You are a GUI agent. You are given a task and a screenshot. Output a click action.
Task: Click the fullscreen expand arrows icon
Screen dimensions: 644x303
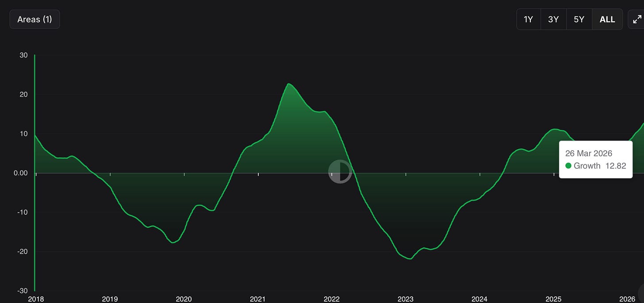[638, 19]
